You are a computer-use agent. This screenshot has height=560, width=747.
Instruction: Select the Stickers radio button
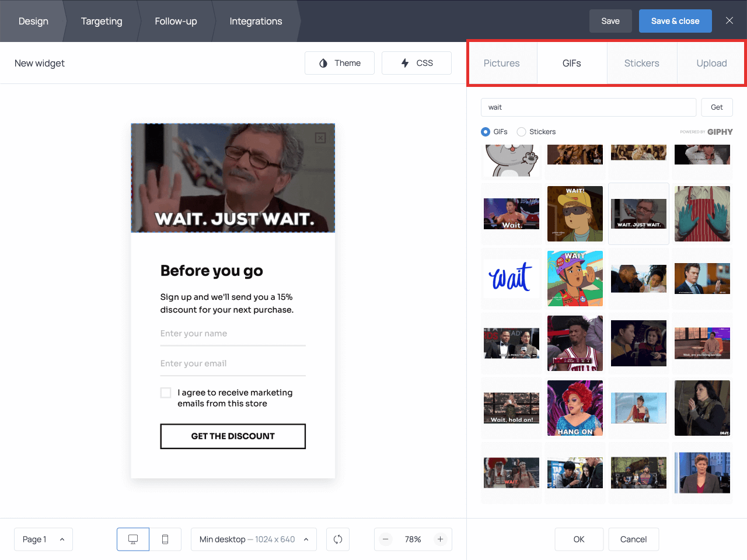pyautogui.click(x=520, y=131)
